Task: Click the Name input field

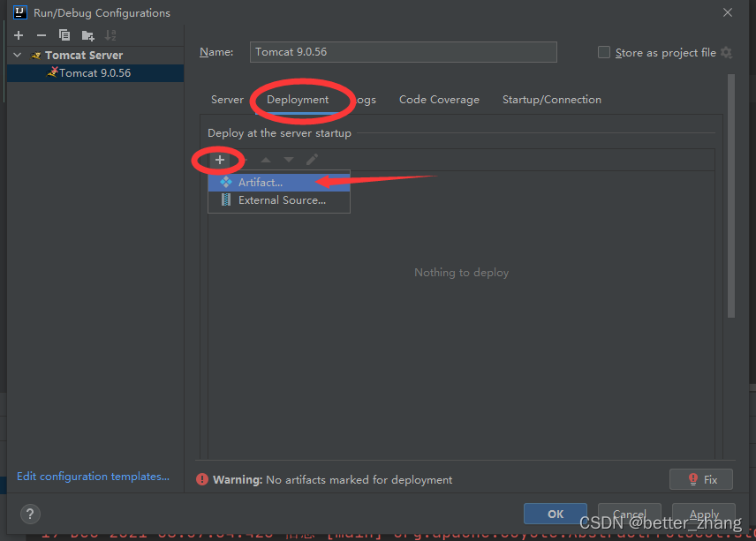Action: [x=403, y=52]
